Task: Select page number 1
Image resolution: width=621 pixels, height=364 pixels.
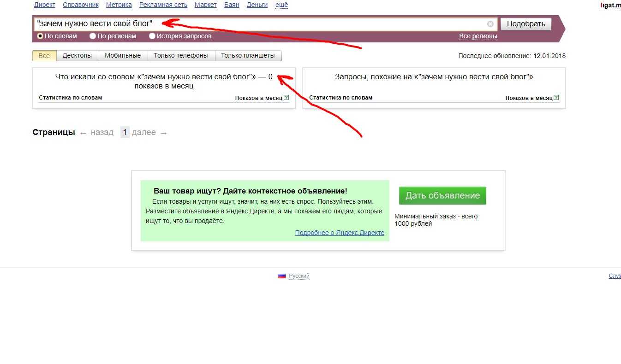Action: (125, 132)
